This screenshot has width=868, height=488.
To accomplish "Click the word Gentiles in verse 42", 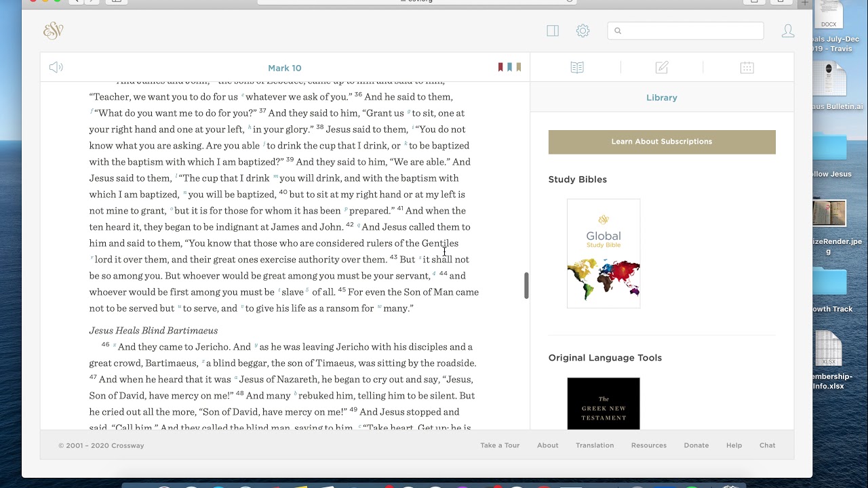I will tap(440, 243).
